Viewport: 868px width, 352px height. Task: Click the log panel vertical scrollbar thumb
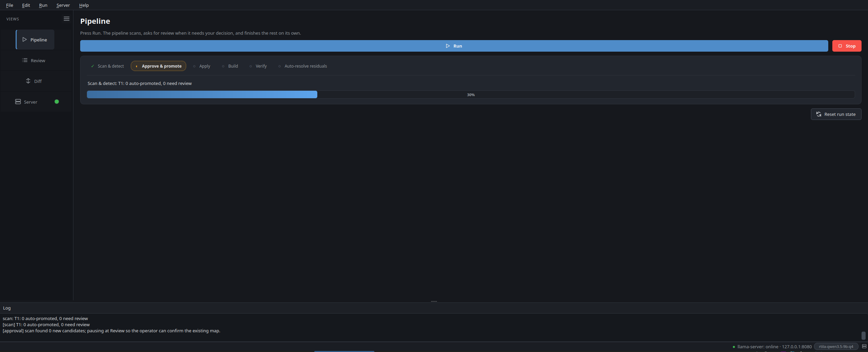pyautogui.click(x=864, y=335)
